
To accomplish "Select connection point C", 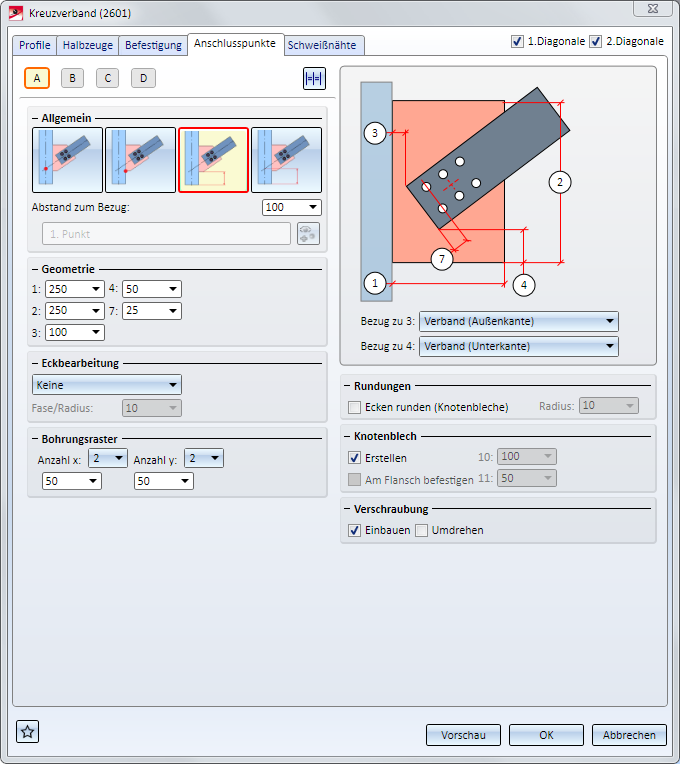I will [x=108, y=78].
